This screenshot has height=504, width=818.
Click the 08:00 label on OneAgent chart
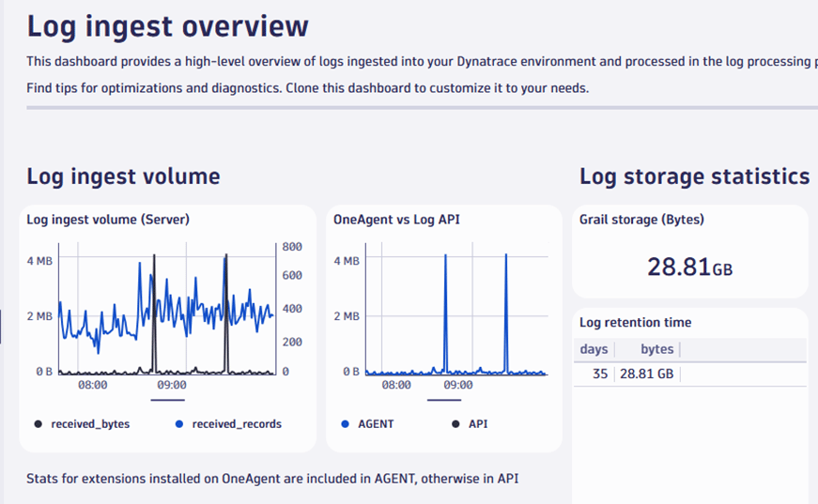pos(396,385)
